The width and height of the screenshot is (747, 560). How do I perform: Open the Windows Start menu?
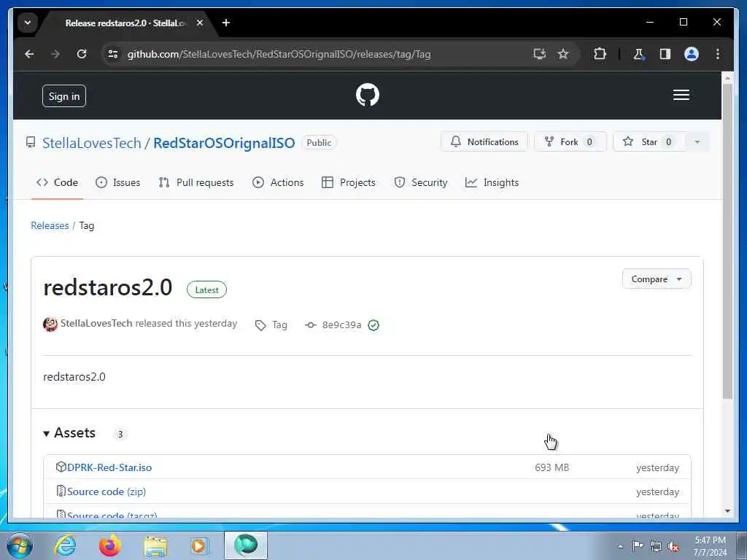(20, 545)
